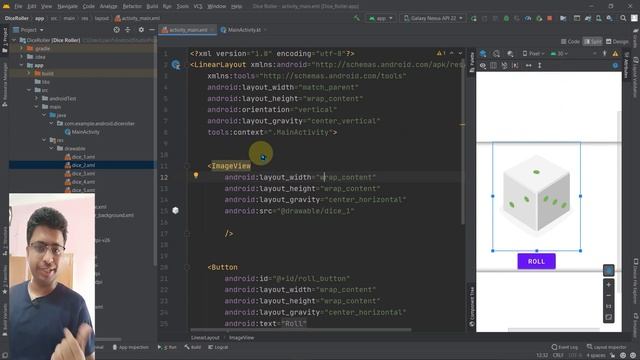Open the Layout Inspector

click(x=606, y=347)
